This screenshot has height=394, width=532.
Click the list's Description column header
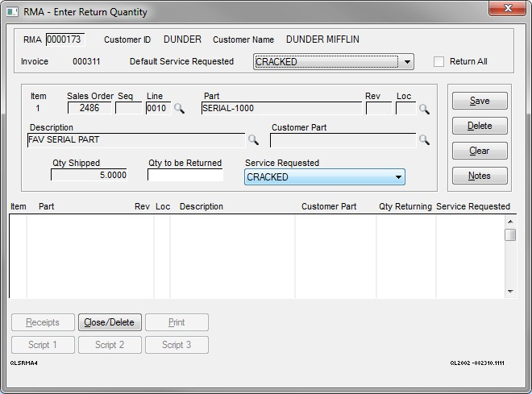click(202, 206)
